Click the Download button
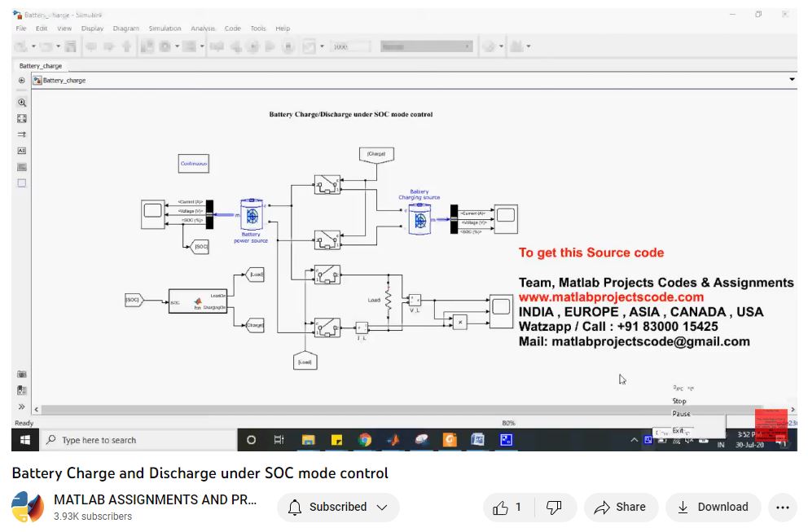This screenshot has height=532, width=808. pyautogui.click(x=713, y=508)
